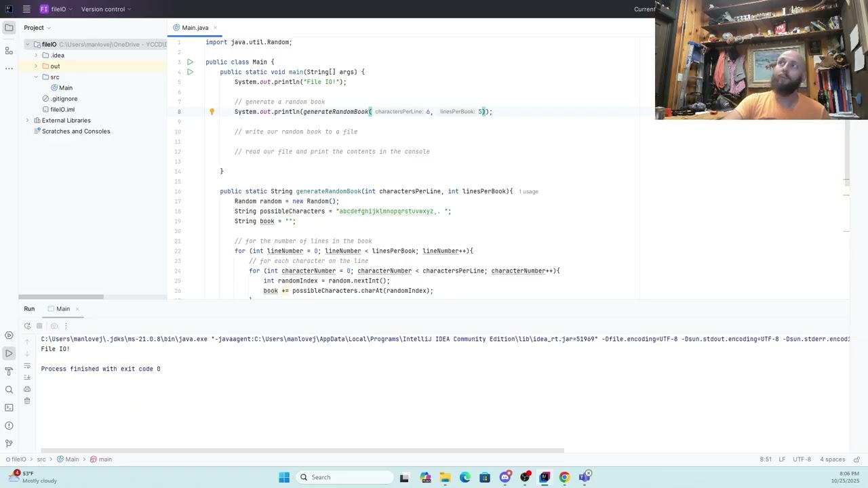Collapse the src folder
The image size is (868, 488).
(x=36, y=77)
